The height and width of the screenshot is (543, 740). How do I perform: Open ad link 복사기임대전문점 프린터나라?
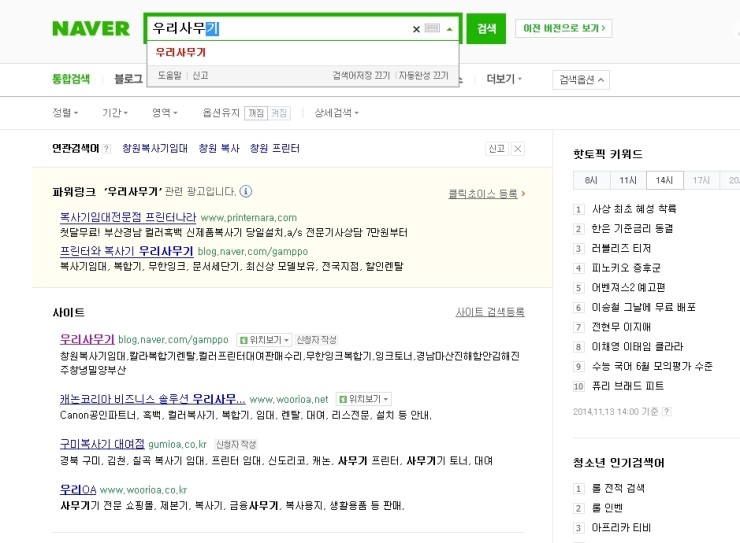[x=128, y=217]
